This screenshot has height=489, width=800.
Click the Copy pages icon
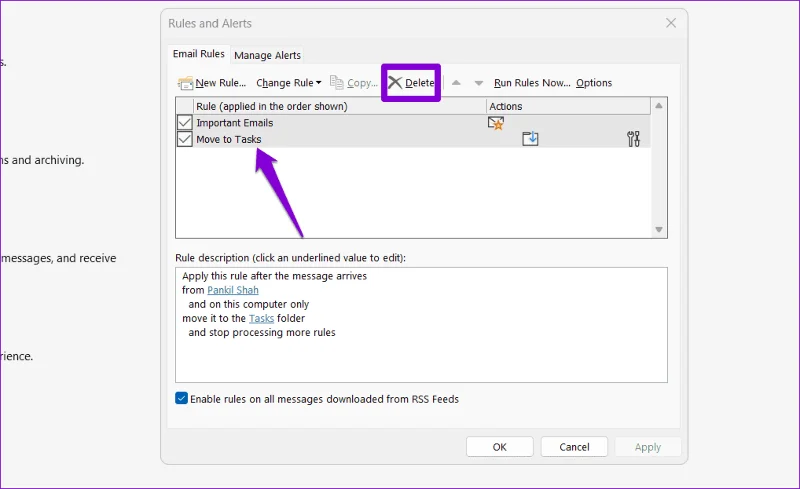(x=337, y=82)
